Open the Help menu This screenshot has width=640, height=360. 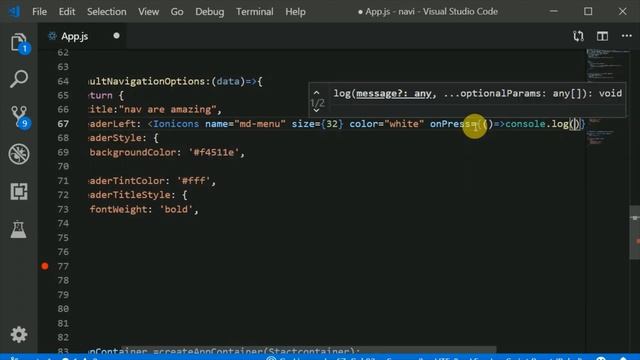(x=295, y=11)
